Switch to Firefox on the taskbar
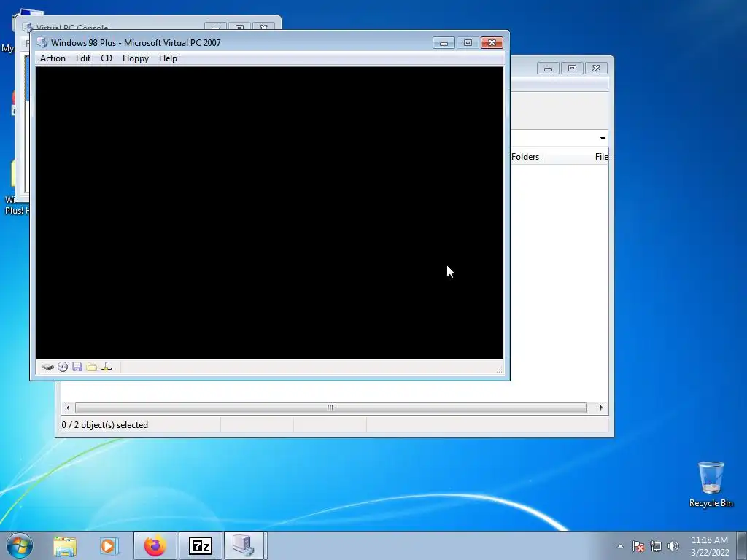This screenshot has height=560, width=747. click(x=155, y=545)
